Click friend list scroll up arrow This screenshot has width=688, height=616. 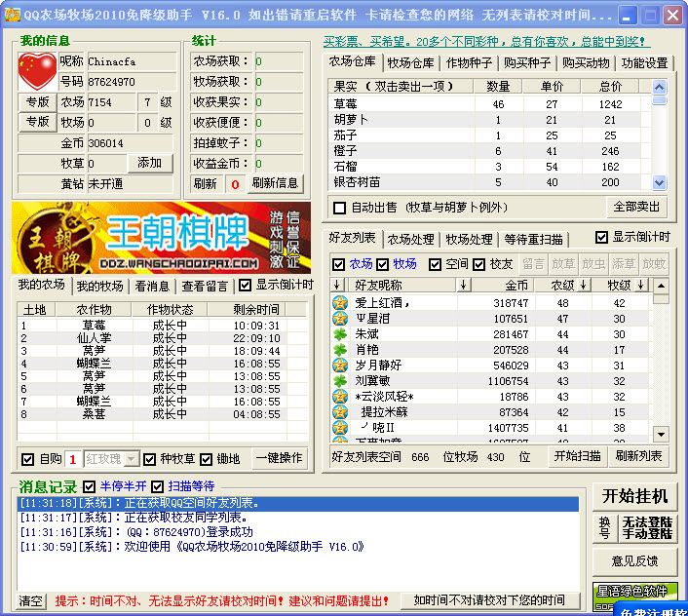point(661,286)
